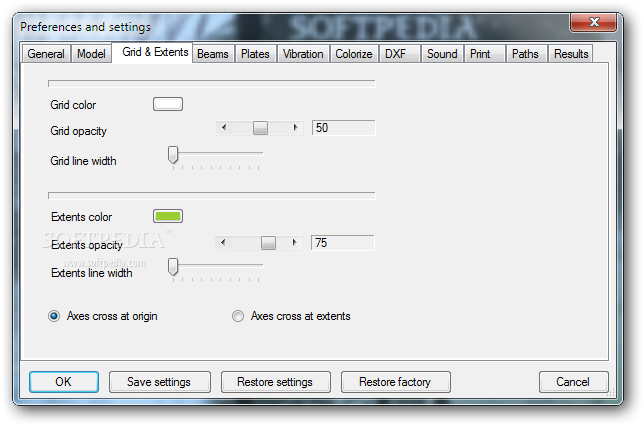Select Axes cross at extents option
This screenshot has width=644, height=426.
pos(291,316)
